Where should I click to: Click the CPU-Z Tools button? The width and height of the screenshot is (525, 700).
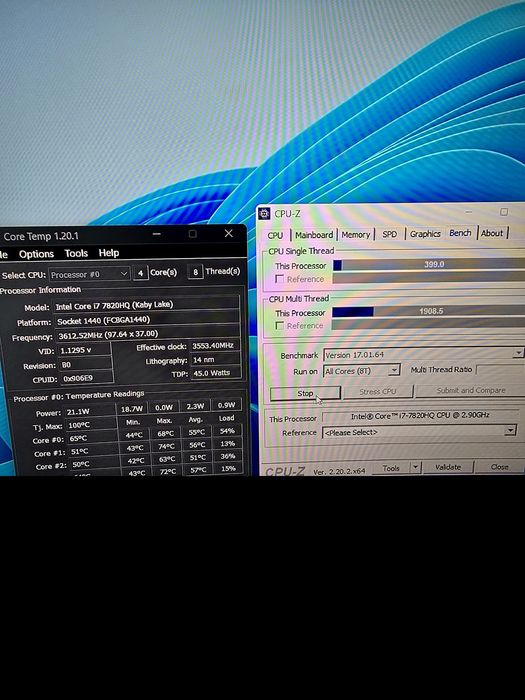point(391,468)
